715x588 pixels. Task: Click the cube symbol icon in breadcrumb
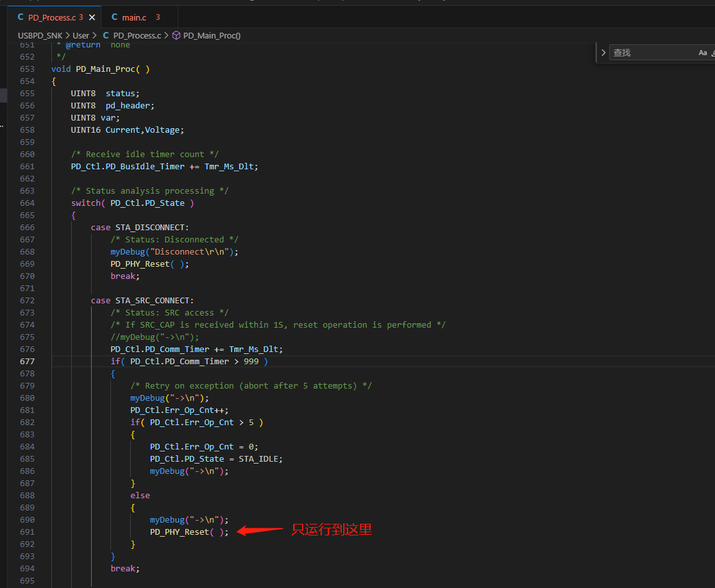pyautogui.click(x=176, y=35)
